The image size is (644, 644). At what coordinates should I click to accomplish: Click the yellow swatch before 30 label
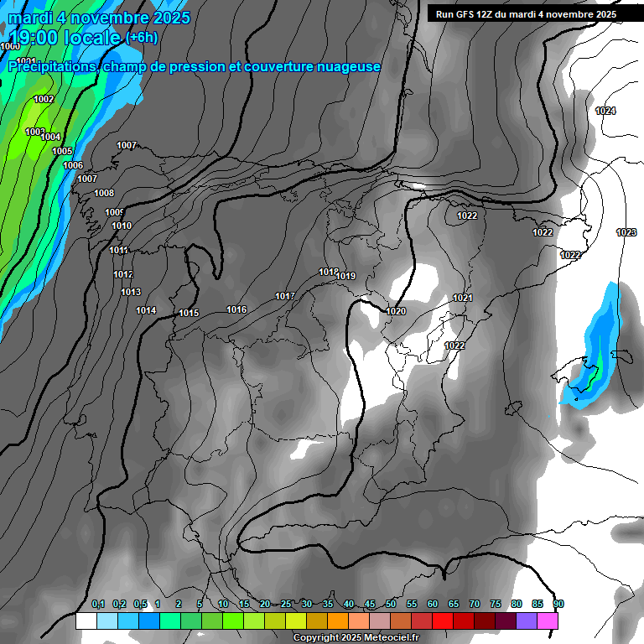pyautogui.click(x=296, y=621)
